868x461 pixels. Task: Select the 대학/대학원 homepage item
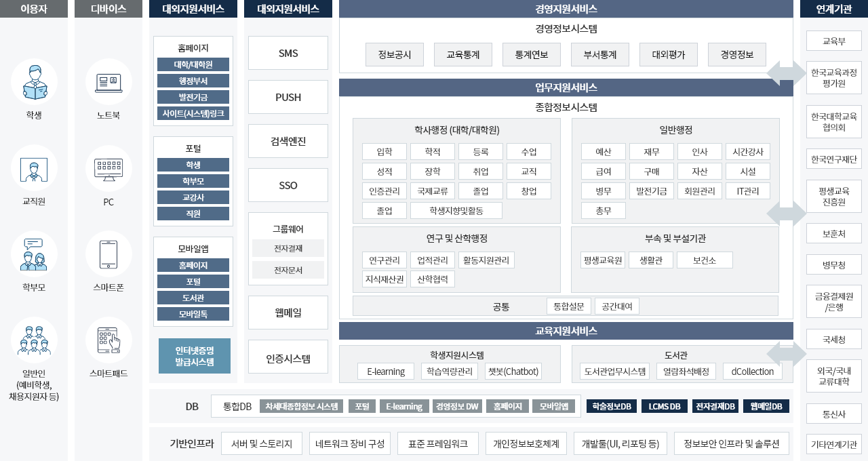tap(193, 65)
